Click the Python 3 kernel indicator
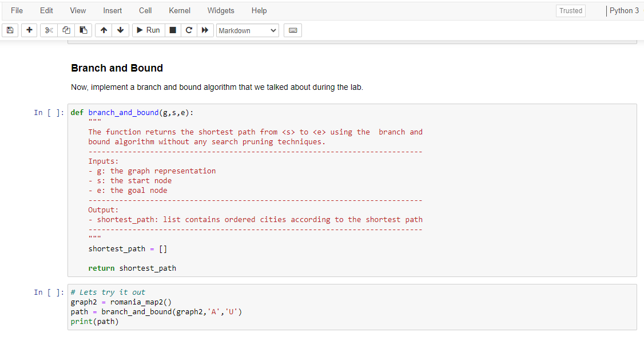 click(x=624, y=10)
